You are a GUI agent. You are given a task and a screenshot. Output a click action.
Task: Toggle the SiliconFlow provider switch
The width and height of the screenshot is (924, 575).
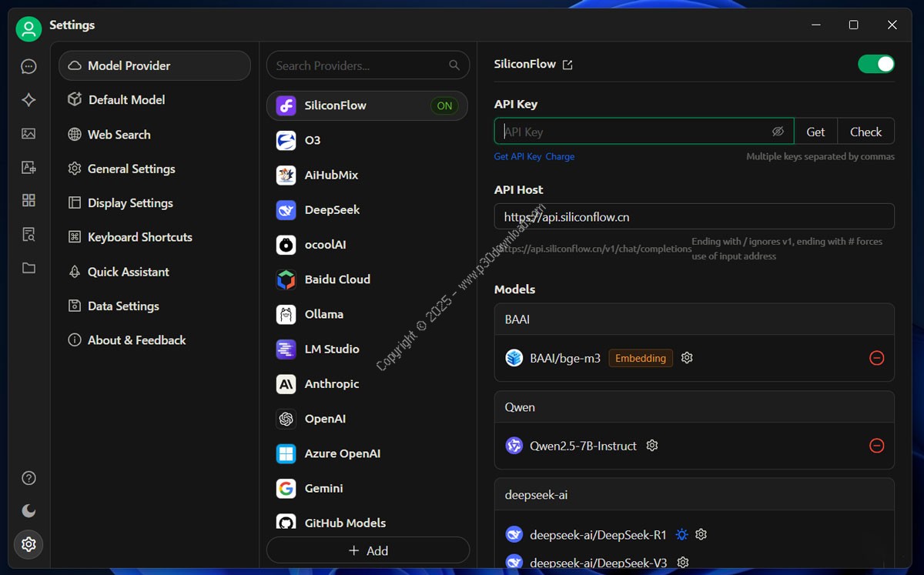click(876, 64)
